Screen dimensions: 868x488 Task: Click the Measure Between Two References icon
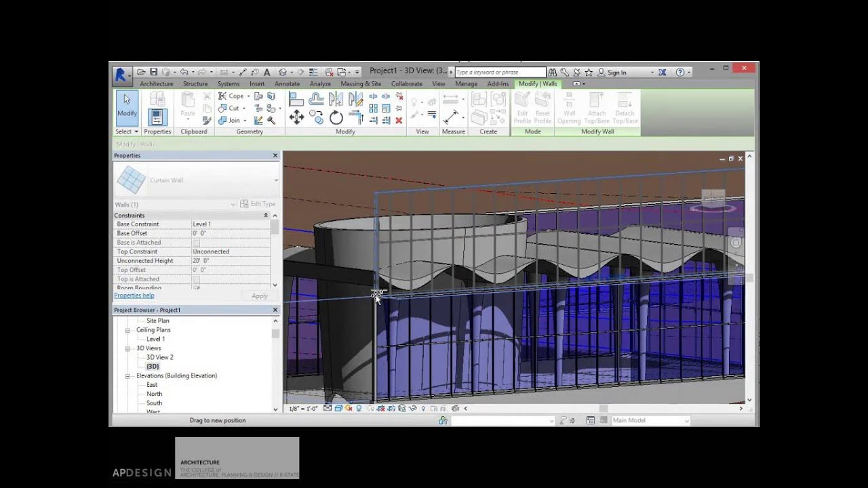click(450, 100)
